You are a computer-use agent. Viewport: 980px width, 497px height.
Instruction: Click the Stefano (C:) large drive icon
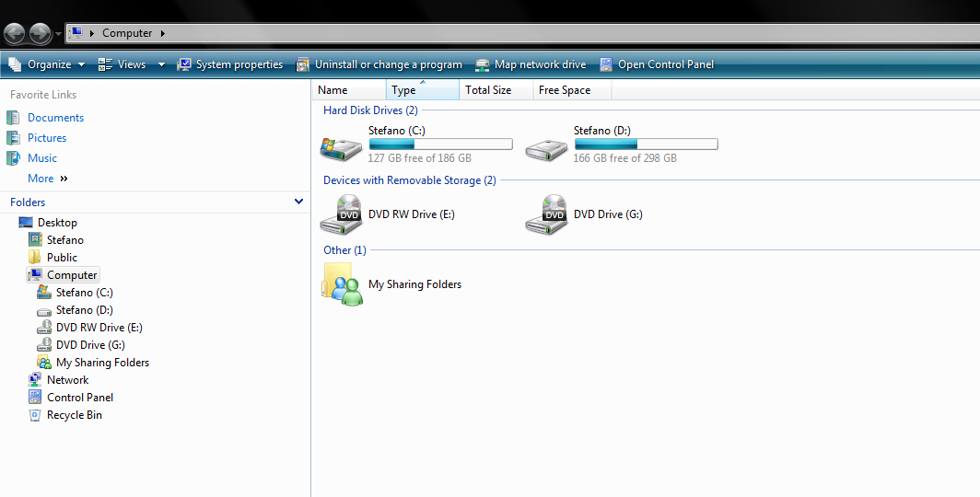(341, 148)
